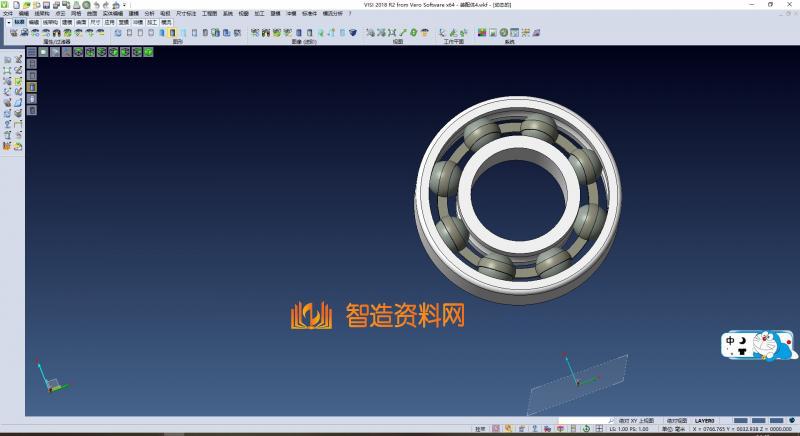Click top icon of viewport's vertical strip
The height and width of the screenshot is (436, 800).
click(32, 64)
